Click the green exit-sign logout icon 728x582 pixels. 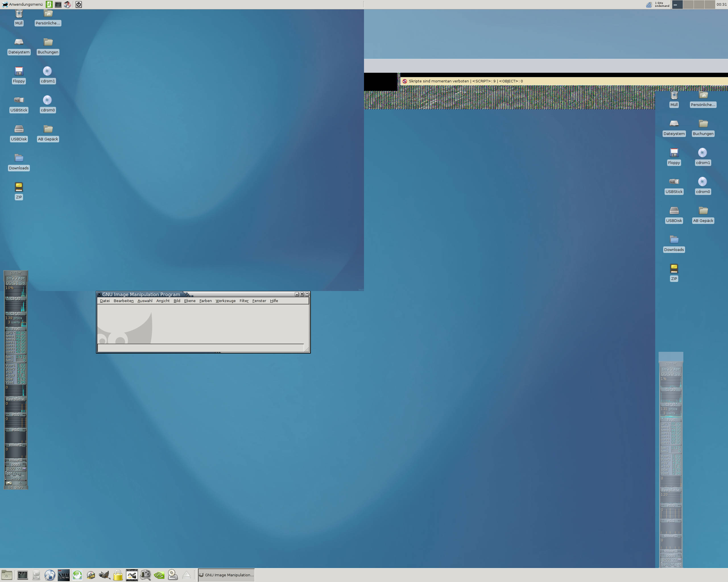pyautogui.click(x=49, y=4)
